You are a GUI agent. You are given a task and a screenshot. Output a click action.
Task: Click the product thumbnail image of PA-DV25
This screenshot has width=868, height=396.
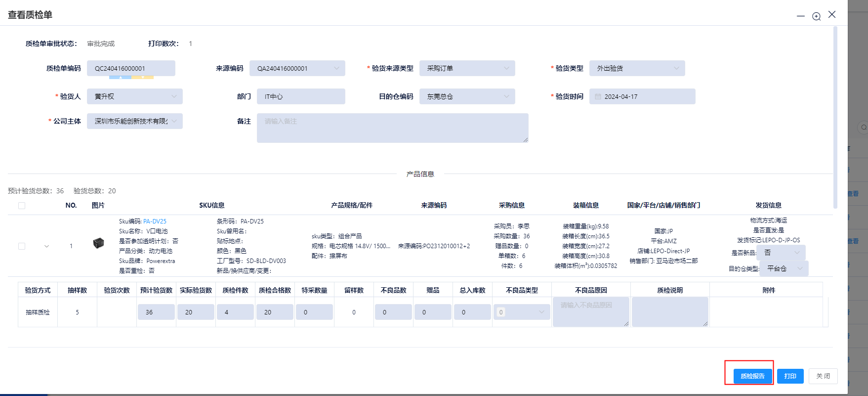tap(99, 243)
